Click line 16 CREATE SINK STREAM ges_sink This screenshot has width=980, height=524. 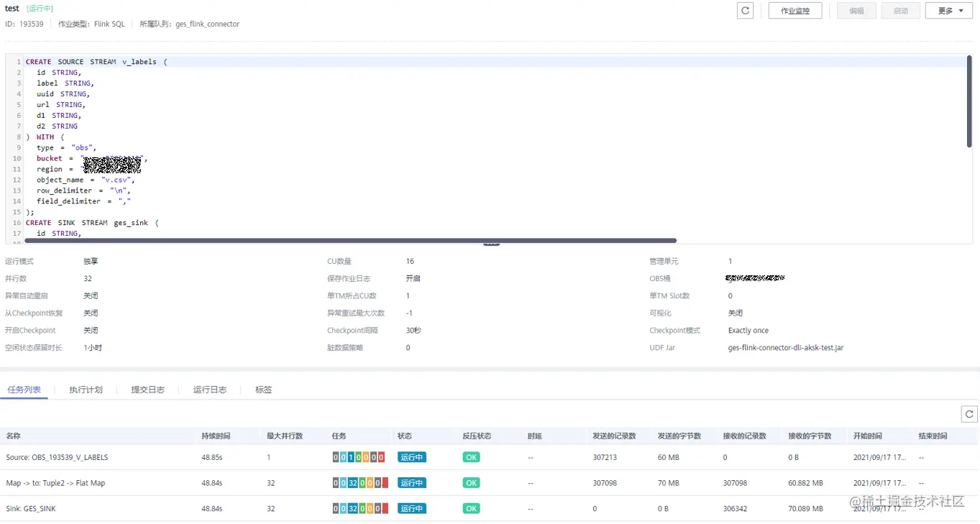[93, 223]
